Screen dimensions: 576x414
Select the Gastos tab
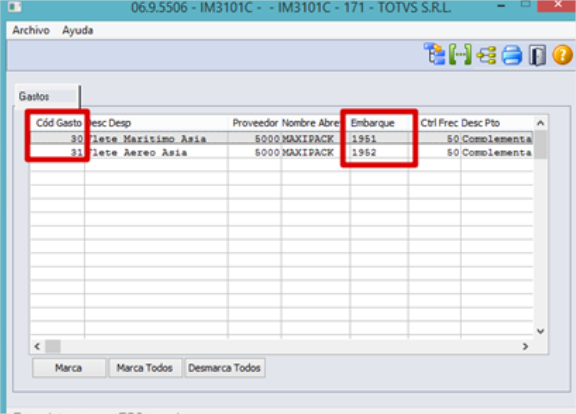click(47, 96)
